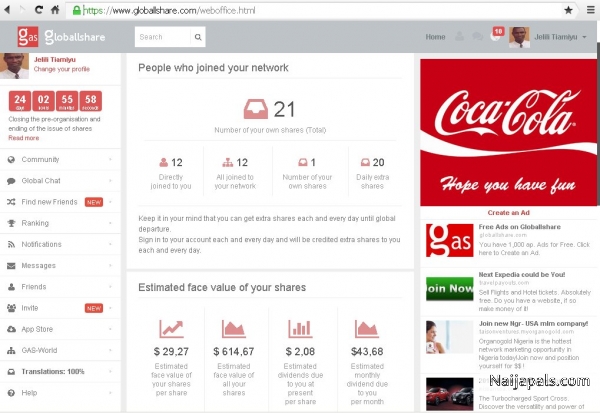Click Join new Ngr- USA mlm company! ad

(x=533, y=324)
